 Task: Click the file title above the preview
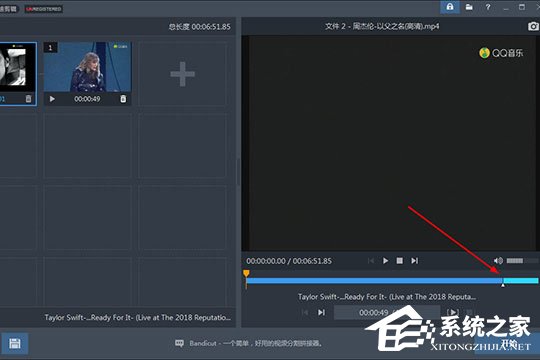click(x=382, y=26)
